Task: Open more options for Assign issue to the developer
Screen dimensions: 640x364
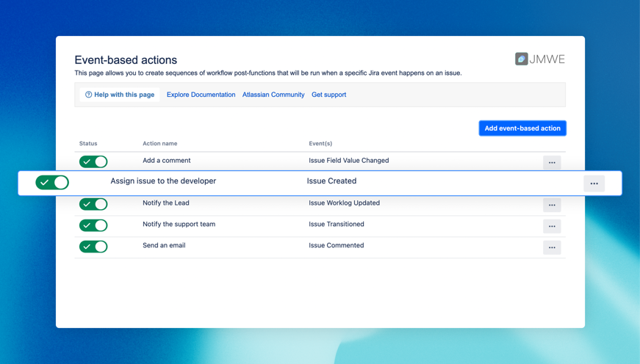Action: (594, 183)
